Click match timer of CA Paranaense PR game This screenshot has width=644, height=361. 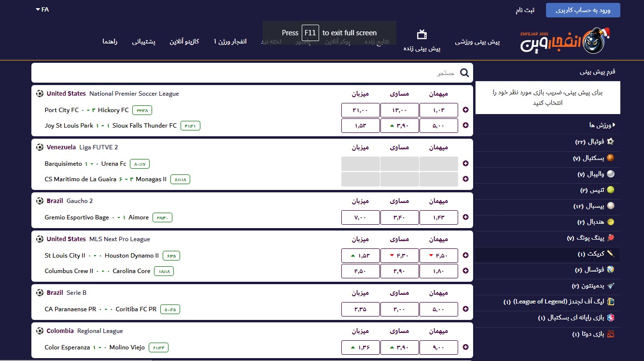(x=170, y=309)
